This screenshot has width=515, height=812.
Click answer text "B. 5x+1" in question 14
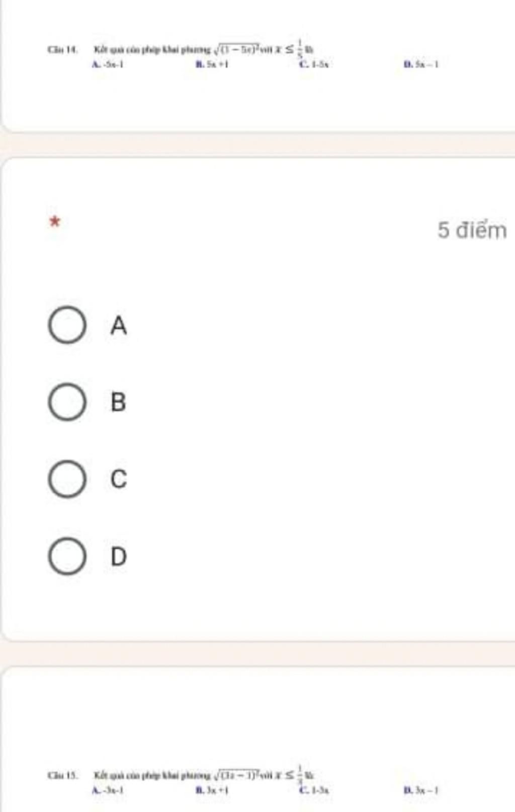coord(212,64)
